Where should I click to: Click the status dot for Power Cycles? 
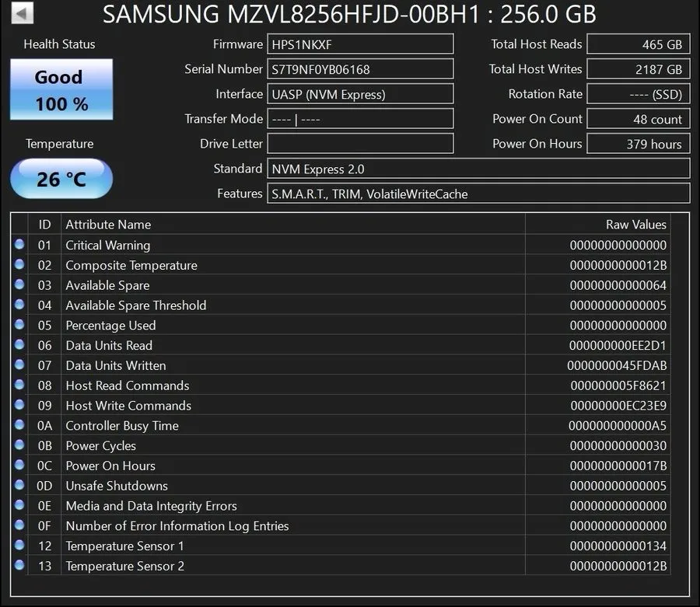point(19,445)
